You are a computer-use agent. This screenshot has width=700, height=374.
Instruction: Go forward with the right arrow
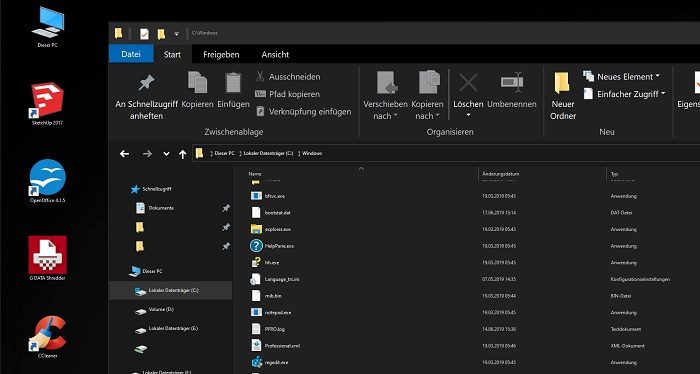pos(147,154)
